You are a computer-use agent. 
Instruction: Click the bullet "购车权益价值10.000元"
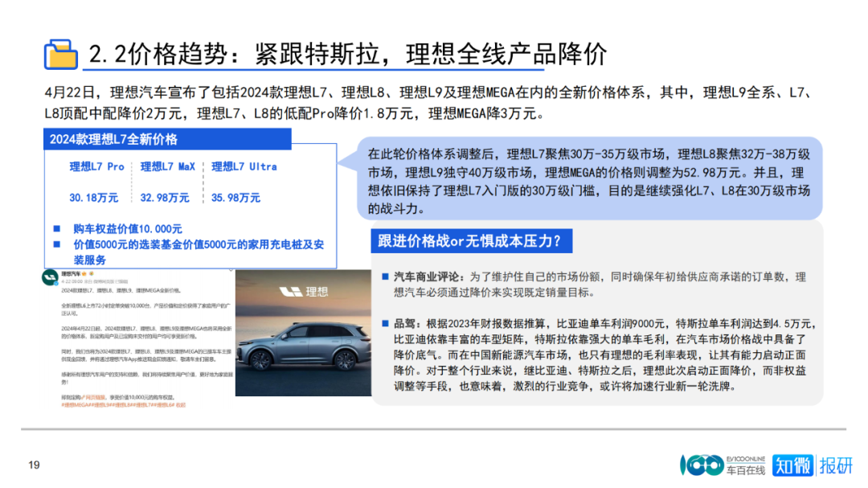coord(127,229)
